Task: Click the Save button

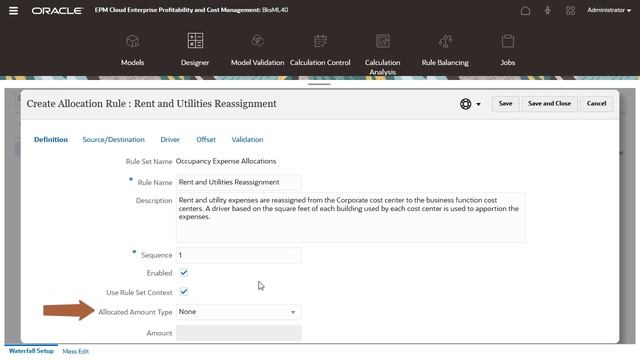Action: 505,104
